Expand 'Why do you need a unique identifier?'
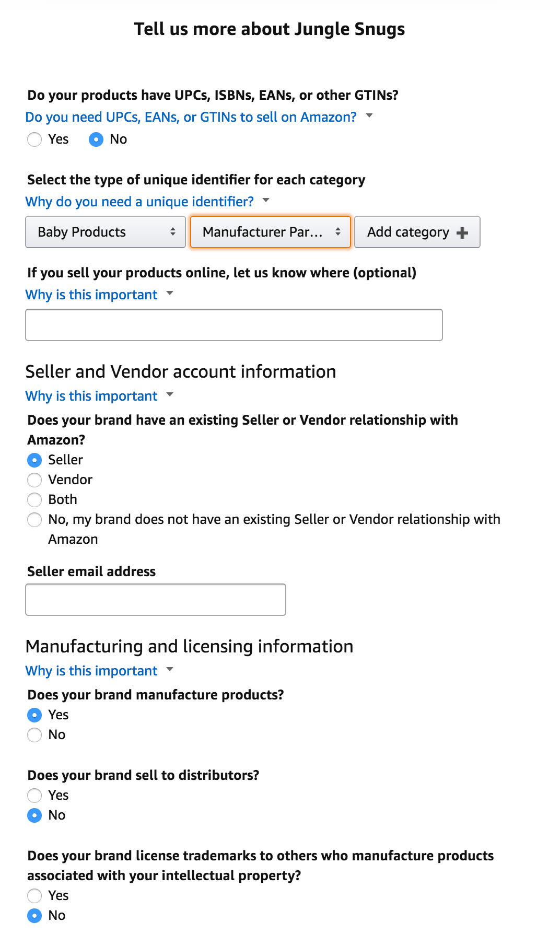Image resolution: width=560 pixels, height=934 pixels. pos(140,202)
